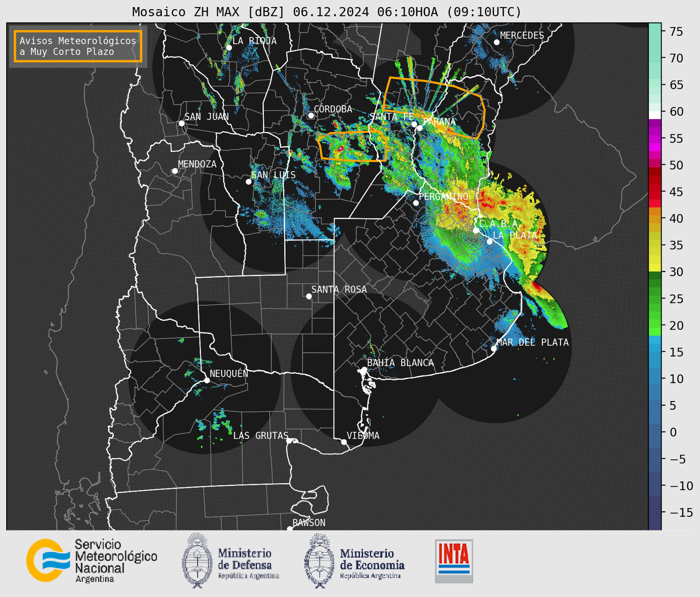Screen dimensions: 700x597
Task: Click the orange warning polygon north of Santa Fe
Action: [434, 108]
